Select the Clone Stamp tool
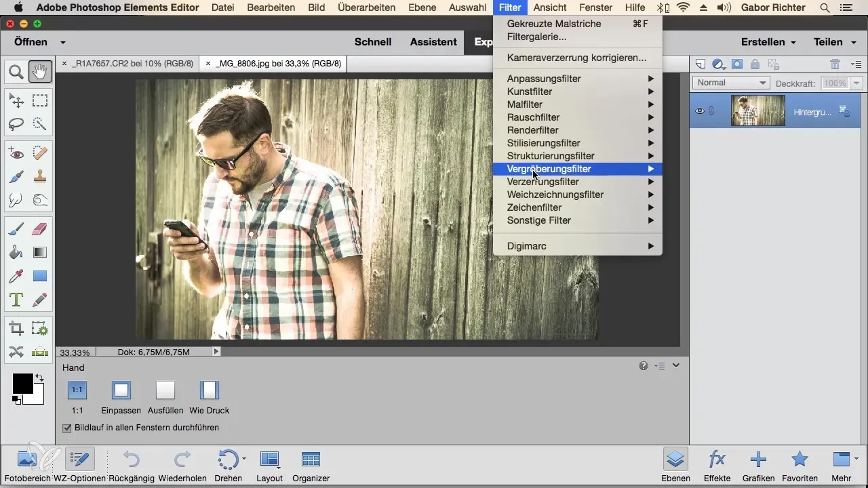Image resolution: width=868 pixels, height=488 pixels. (x=40, y=177)
